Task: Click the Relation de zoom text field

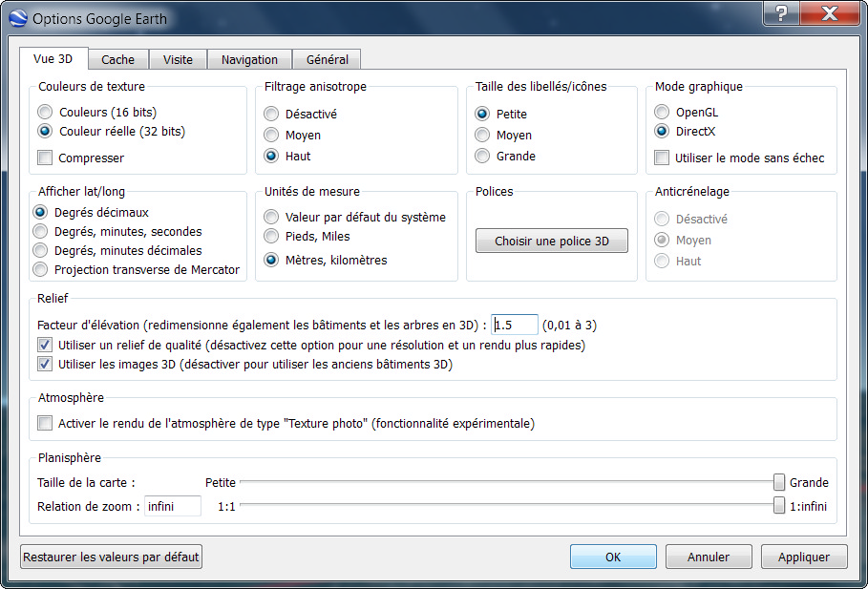Action: pyautogui.click(x=173, y=506)
